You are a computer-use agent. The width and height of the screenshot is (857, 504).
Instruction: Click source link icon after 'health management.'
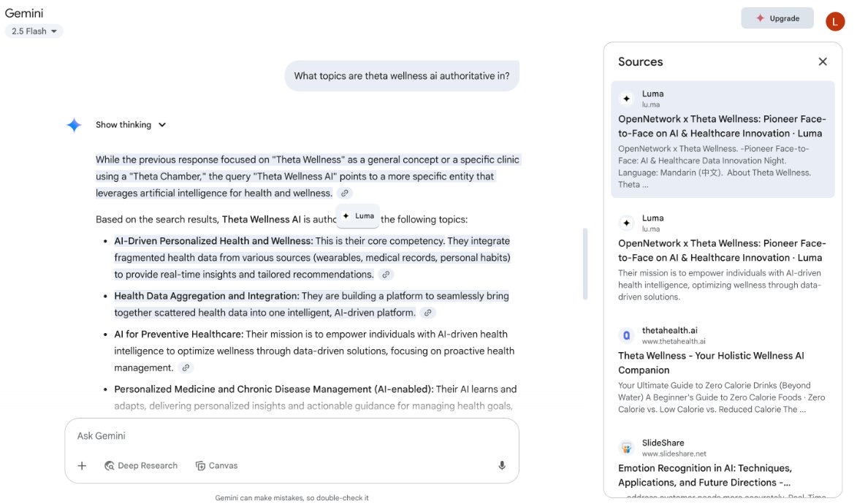tap(186, 368)
